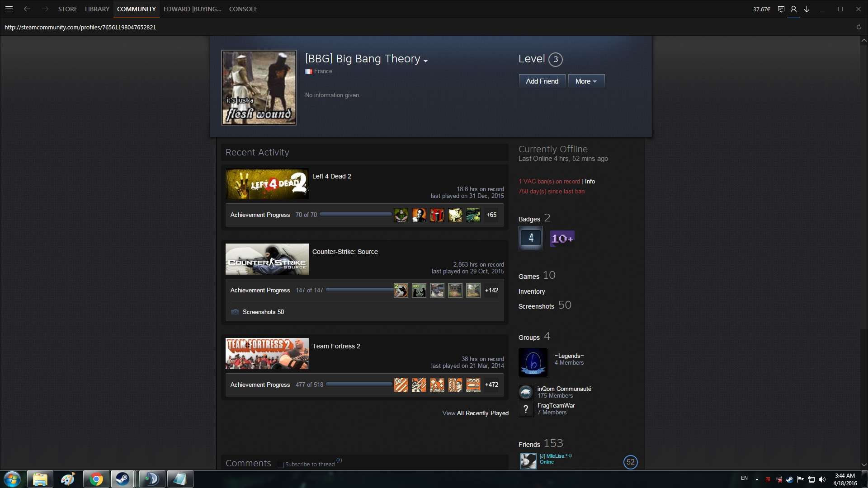This screenshot has width=868, height=488.
Task: Open the STORE tab
Action: tap(67, 9)
